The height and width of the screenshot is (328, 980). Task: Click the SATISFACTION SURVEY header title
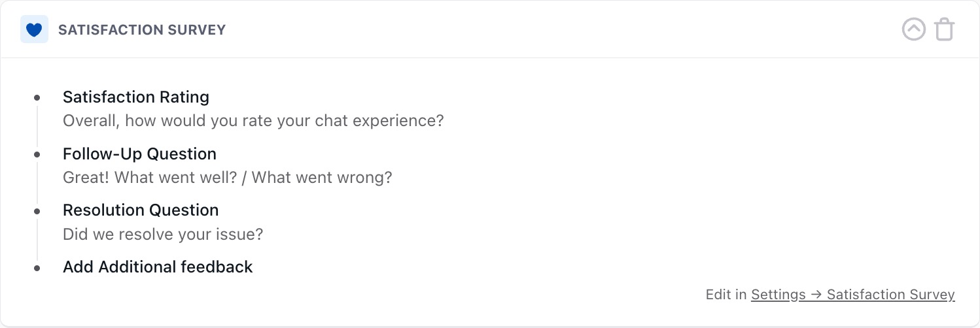click(142, 30)
